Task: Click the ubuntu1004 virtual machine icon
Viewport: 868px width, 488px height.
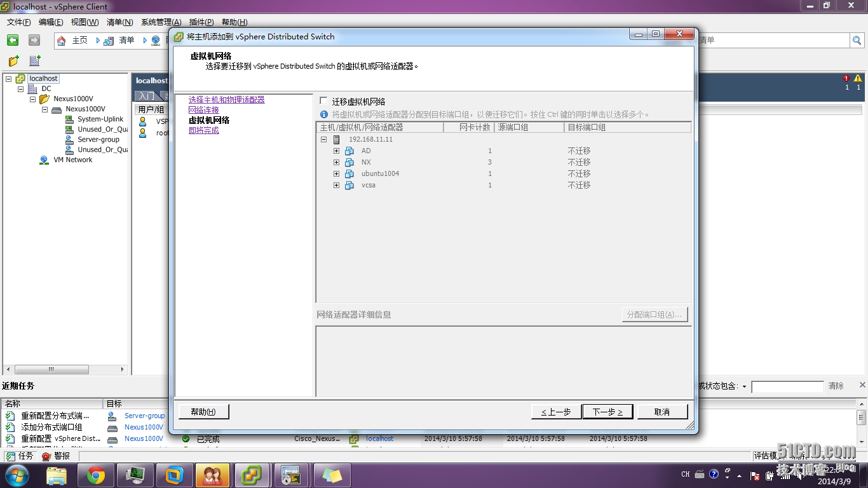Action: click(x=349, y=173)
